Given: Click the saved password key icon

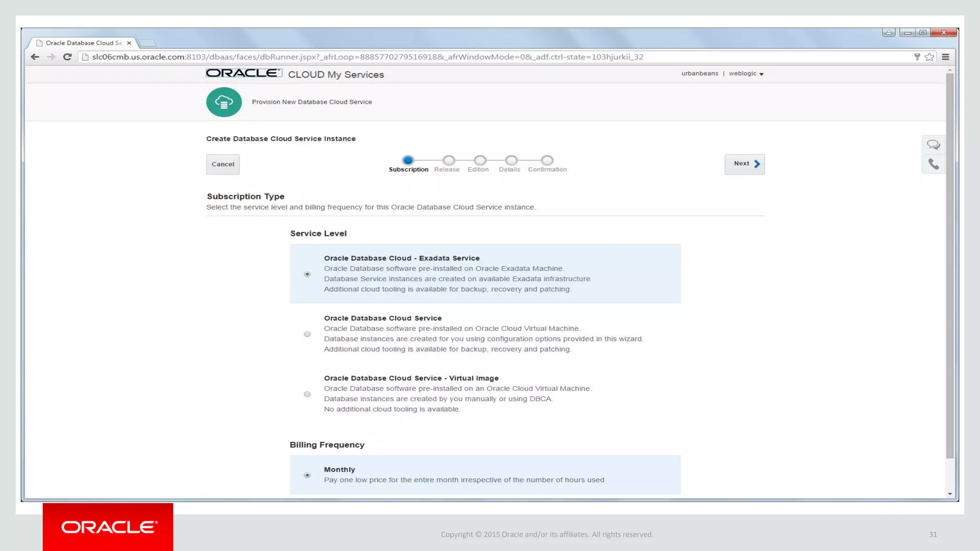Looking at the screenshot, I should tap(917, 57).
